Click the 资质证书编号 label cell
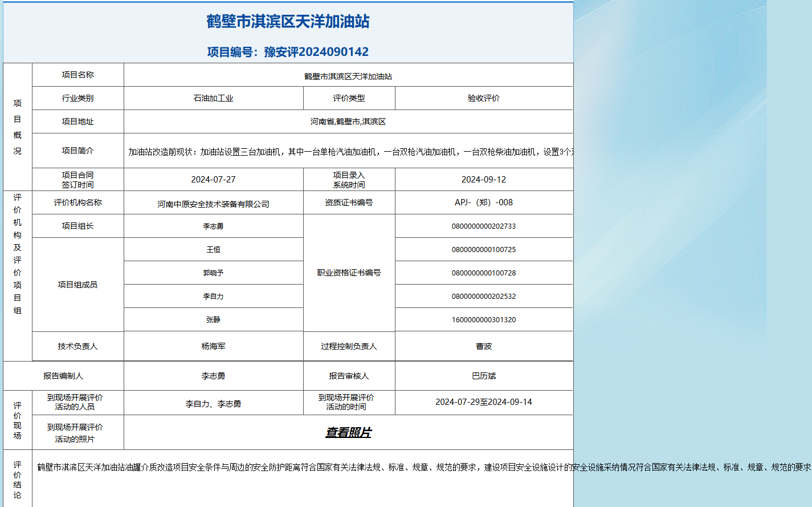Image resolution: width=812 pixels, height=507 pixels. [349, 202]
